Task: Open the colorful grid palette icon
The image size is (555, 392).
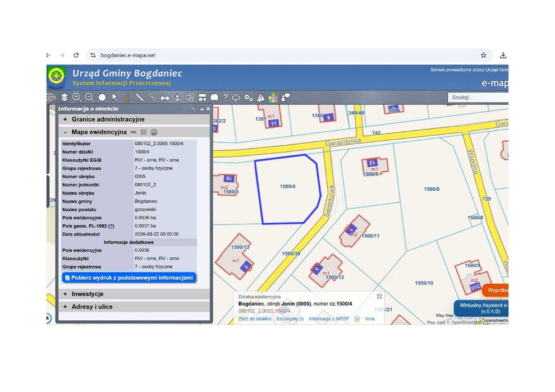Action: (273, 98)
